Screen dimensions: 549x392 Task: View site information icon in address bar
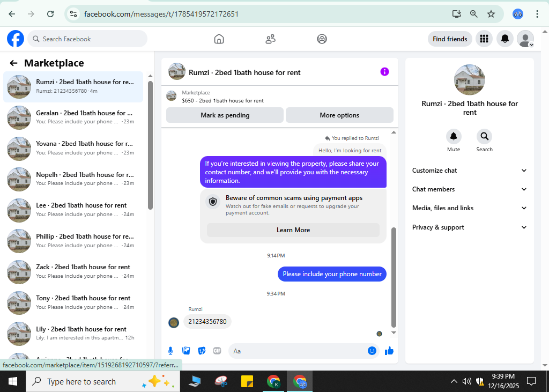coord(73,14)
